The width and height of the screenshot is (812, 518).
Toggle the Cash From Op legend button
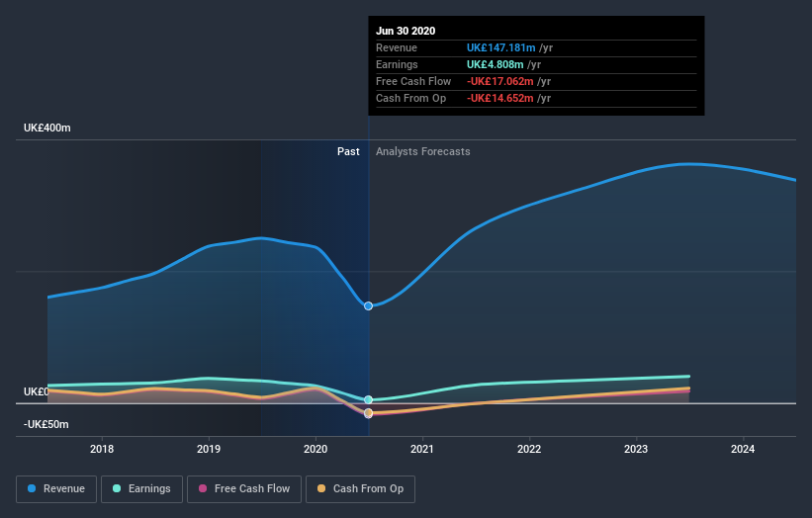[360, 489]
